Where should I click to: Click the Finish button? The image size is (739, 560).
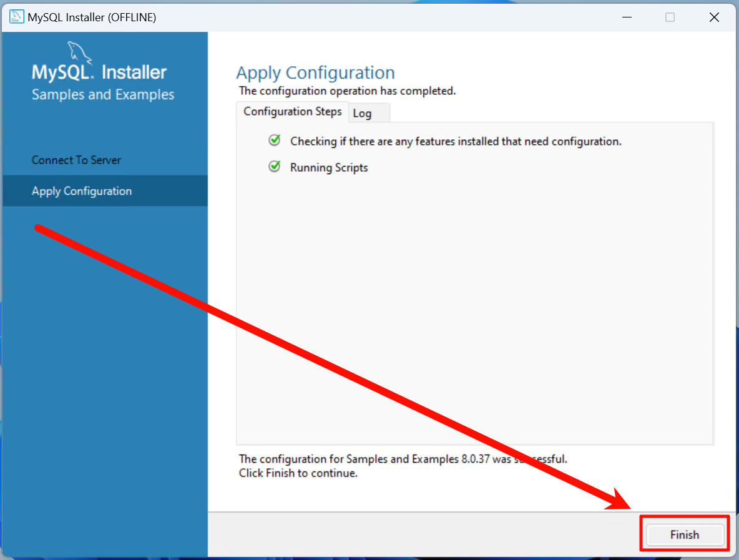684,534
